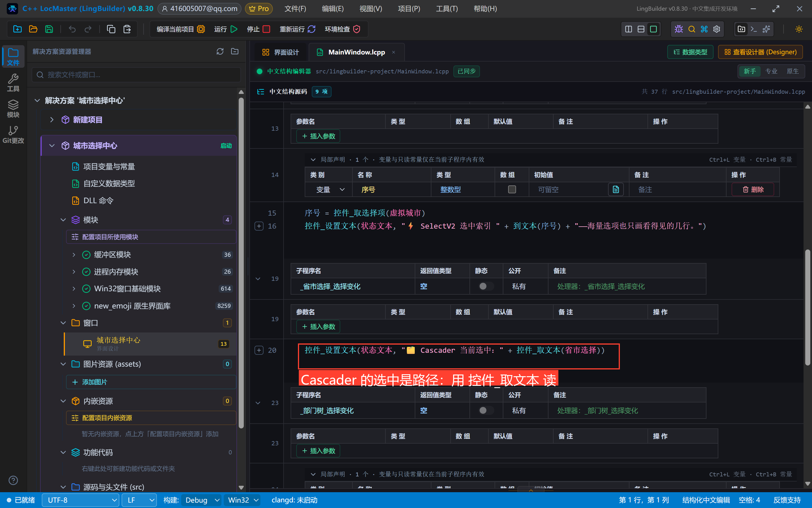Click 编译当前项目 button
The image size is (812, 508).
181,29
